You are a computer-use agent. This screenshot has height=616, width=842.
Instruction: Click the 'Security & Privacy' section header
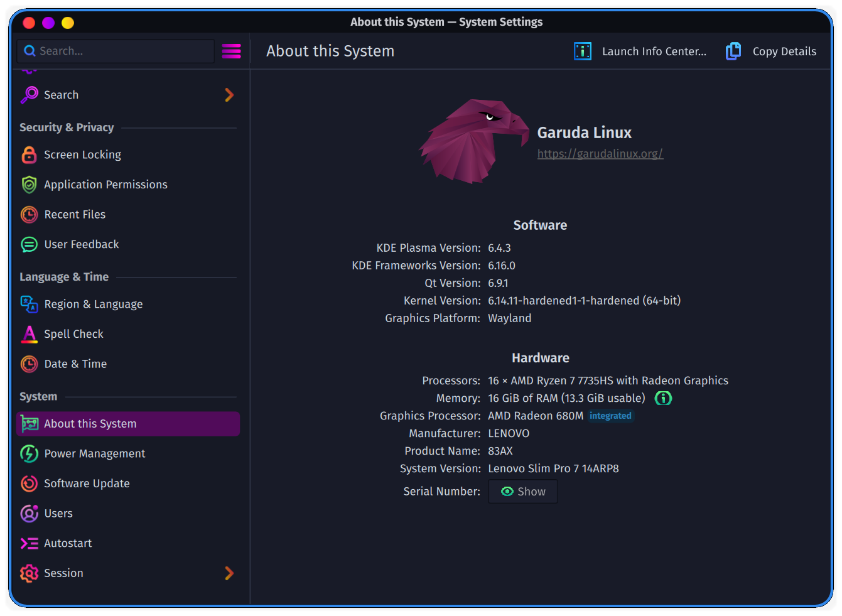67,127
